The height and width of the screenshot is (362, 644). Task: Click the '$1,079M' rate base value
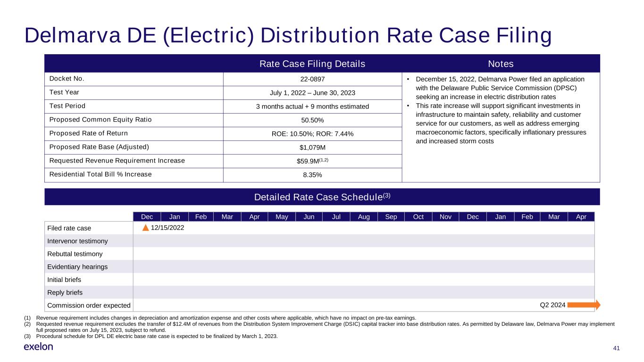coord(312,148)
